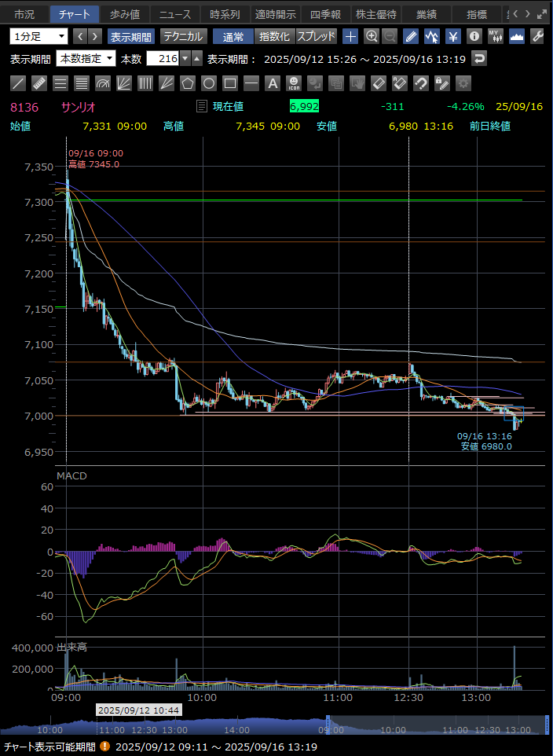Open the bar count dropdown arrow

point(185,59)
